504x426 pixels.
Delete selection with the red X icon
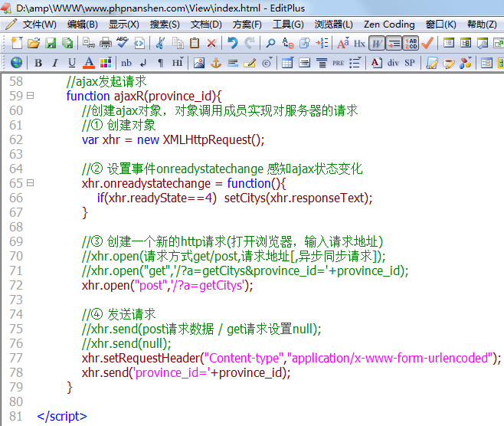tap(211, 43)
